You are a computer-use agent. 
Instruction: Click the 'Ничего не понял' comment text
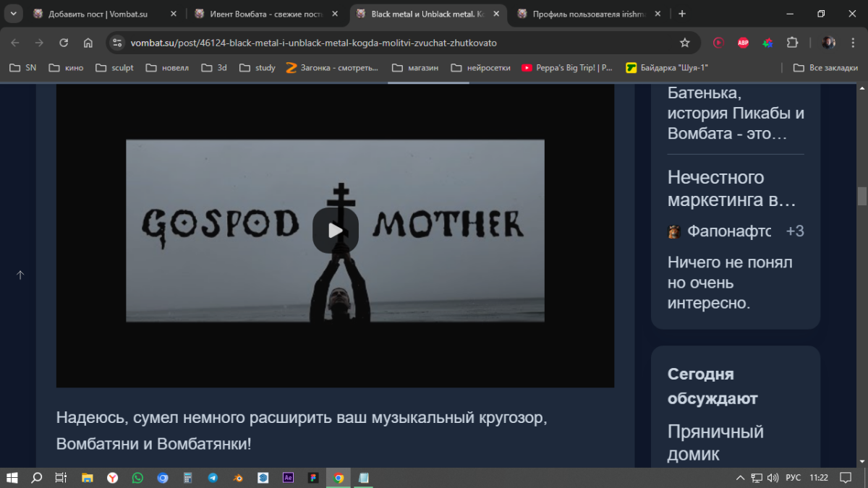pyautogui.click(x=731, y=282)
